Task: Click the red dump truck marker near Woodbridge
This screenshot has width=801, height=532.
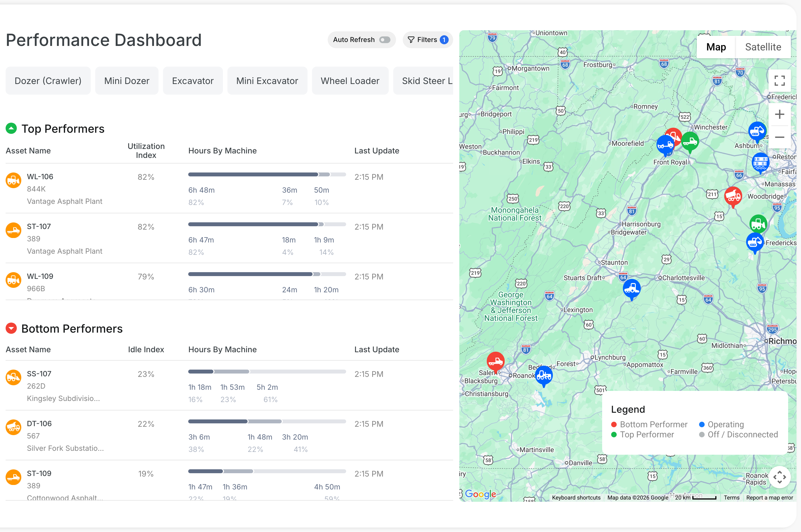Action: click(x=733, y=197)
